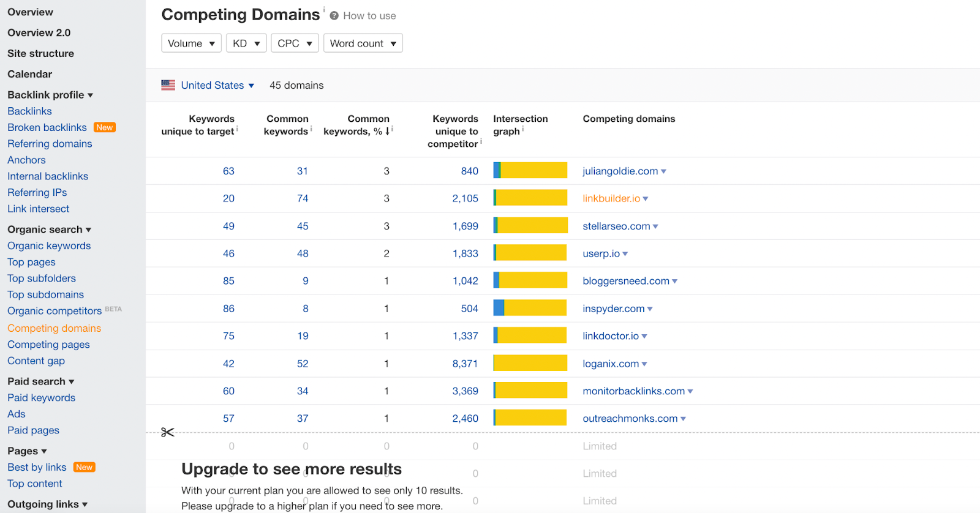
Task: Open the stellarseo.com competing domain link
Action: (616, 227)
